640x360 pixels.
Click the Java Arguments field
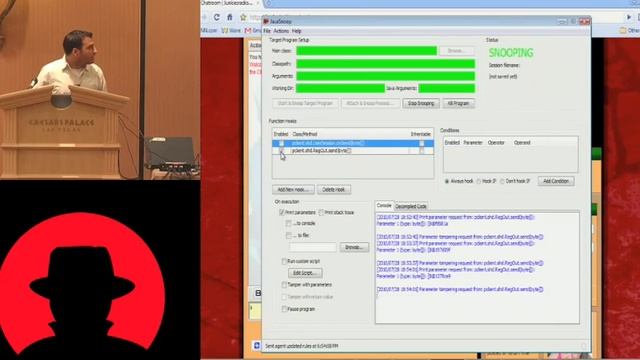(447, 88)
